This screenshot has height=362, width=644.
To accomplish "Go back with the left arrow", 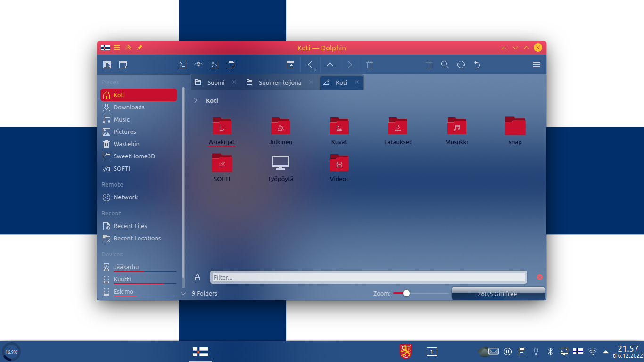I will click(310, 65).
